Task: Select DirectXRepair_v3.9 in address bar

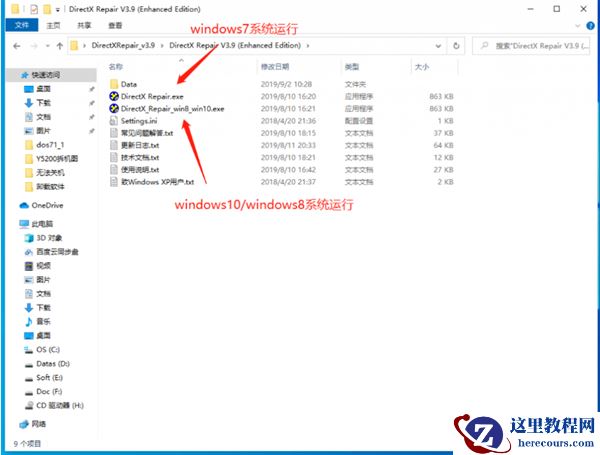Action: point(123,45)
